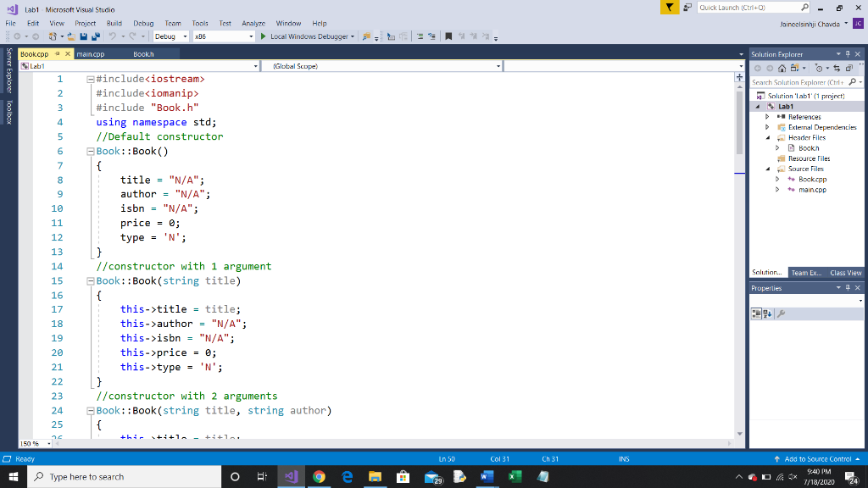Click the Alphabetical sort icon in Properties
868x488 pixels.
767,313
